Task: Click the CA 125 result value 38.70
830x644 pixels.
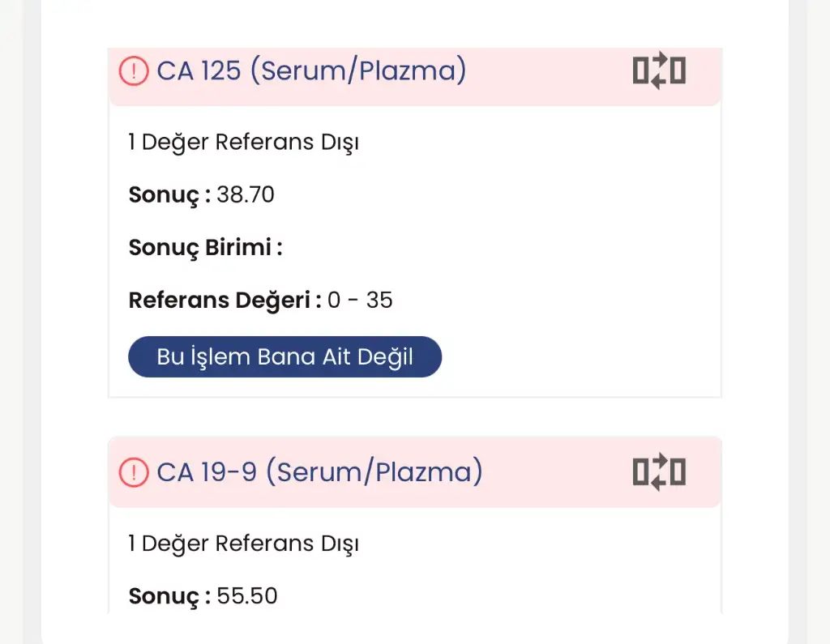Action: (246, 195)
